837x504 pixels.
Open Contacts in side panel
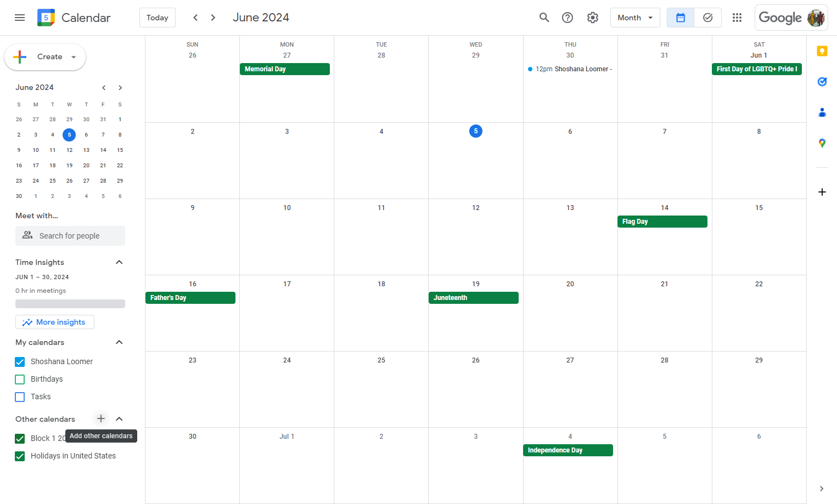pyautogui.click(x=822, y=112)
